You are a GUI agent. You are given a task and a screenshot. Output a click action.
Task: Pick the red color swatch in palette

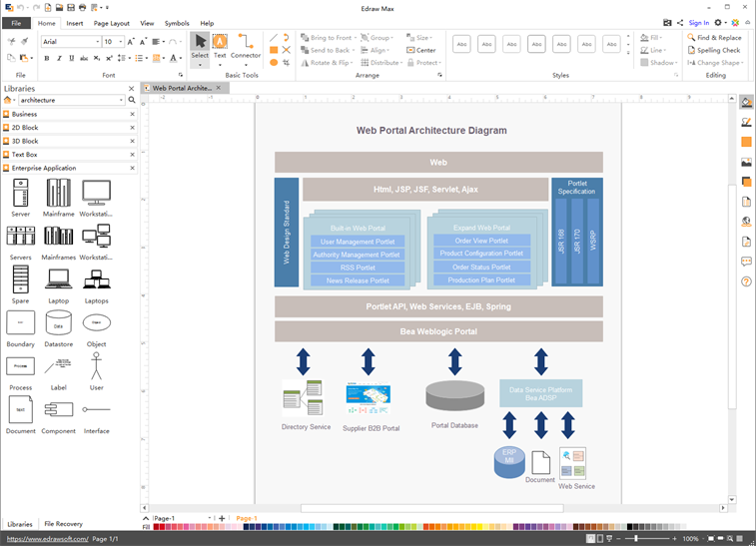pyautogui.click(x=156, y=527)
